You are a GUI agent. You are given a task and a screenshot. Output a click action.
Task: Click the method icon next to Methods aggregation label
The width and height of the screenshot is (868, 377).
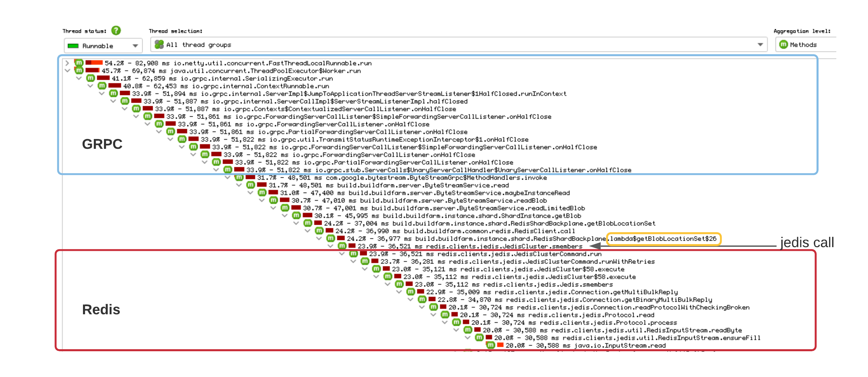pos(783,44)
